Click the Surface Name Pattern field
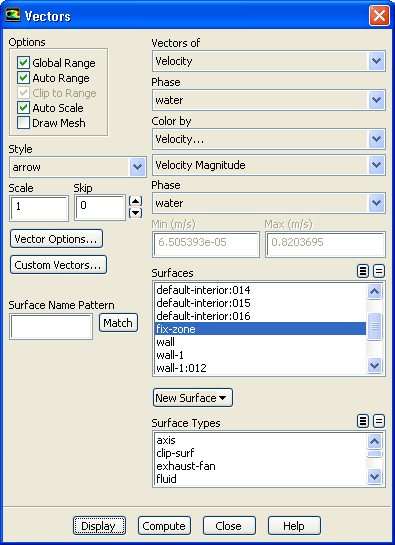The height and width of the screenshot is (545, 395). click(51, 326)
